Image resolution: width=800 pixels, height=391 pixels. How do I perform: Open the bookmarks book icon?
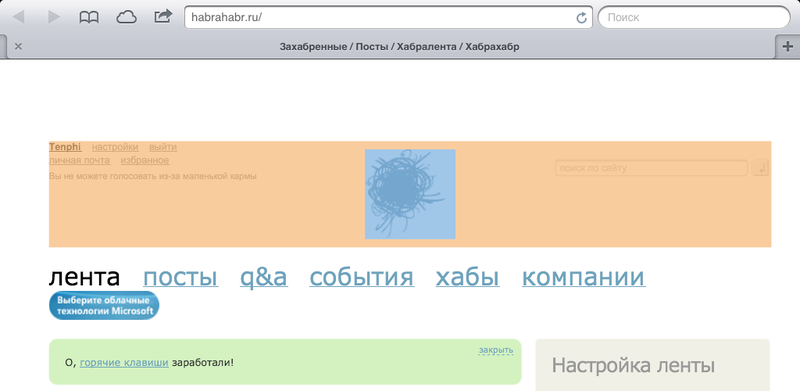point(89,17)
